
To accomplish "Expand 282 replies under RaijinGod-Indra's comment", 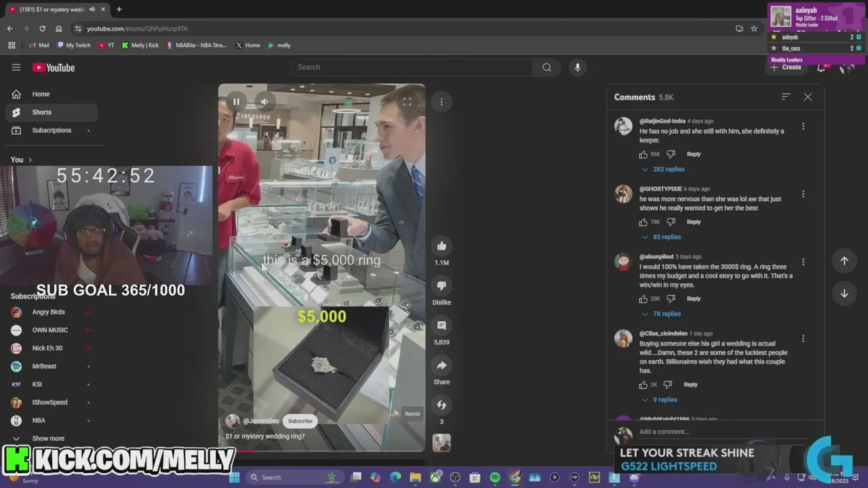I will tap(663, 169).
